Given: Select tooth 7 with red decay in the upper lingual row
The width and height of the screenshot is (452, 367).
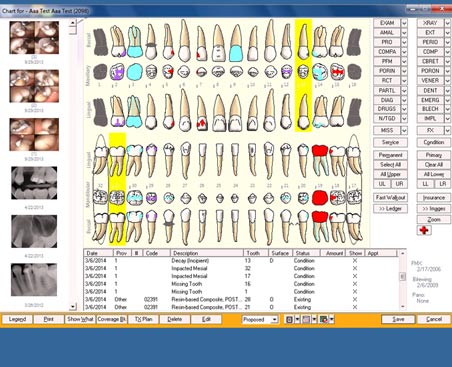Looking at the screenshot, I should (x=201, y=113).
